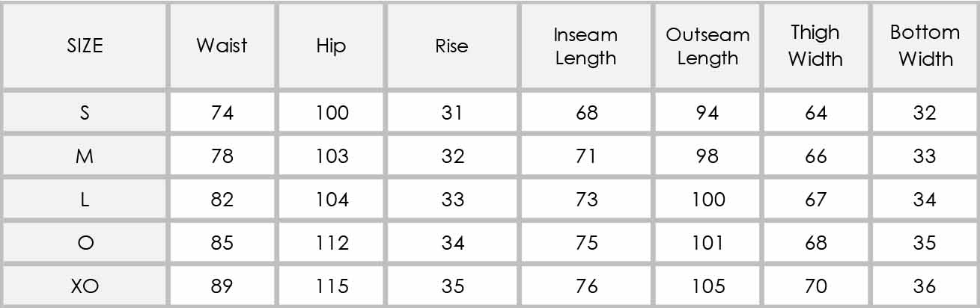Select bottom width value 36

[x=925, y=286]
